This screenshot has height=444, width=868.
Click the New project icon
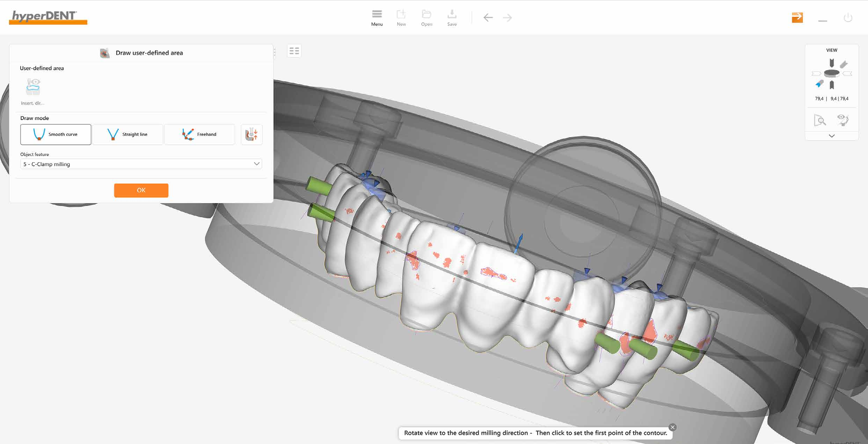[x=401, y=17]
